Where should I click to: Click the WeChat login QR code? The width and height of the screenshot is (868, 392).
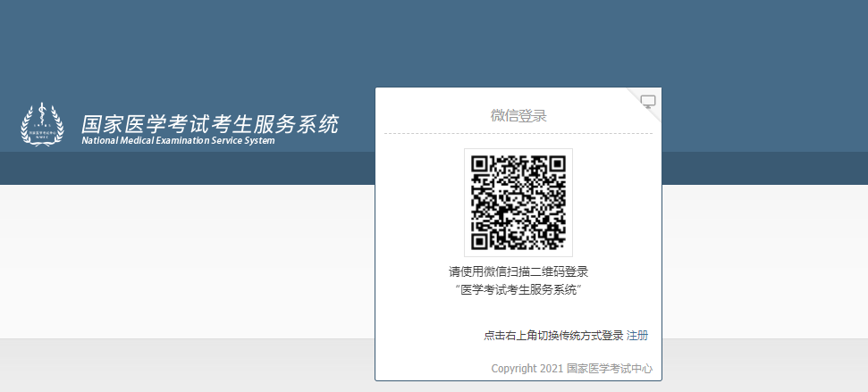coord(518,203)
